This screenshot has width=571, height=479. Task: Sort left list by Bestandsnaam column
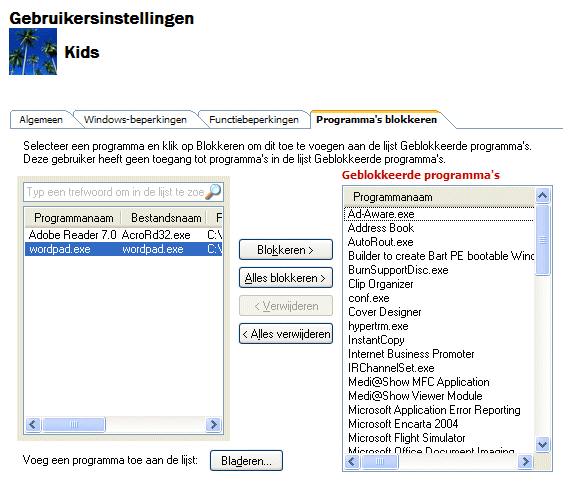[163, 218]
